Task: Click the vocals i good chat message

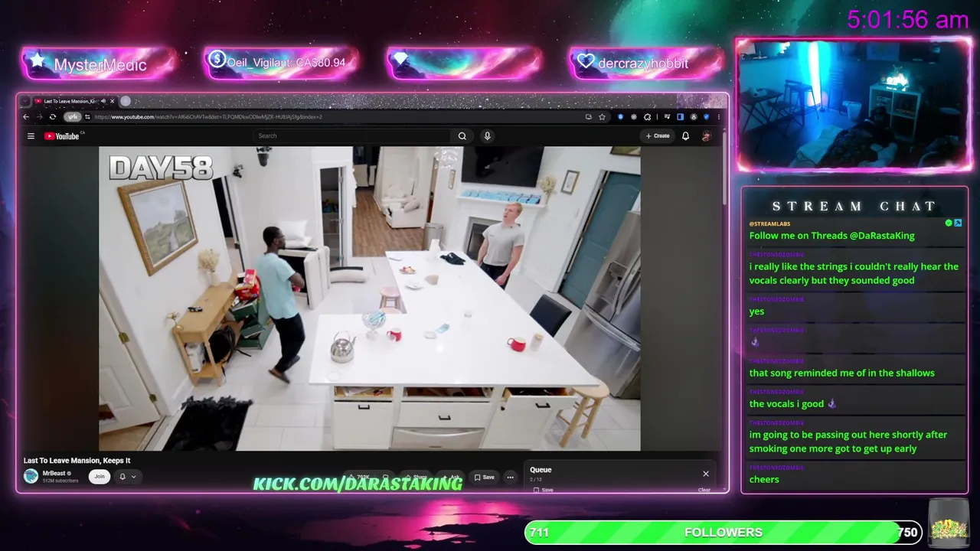Action: (x=792, y=404)
